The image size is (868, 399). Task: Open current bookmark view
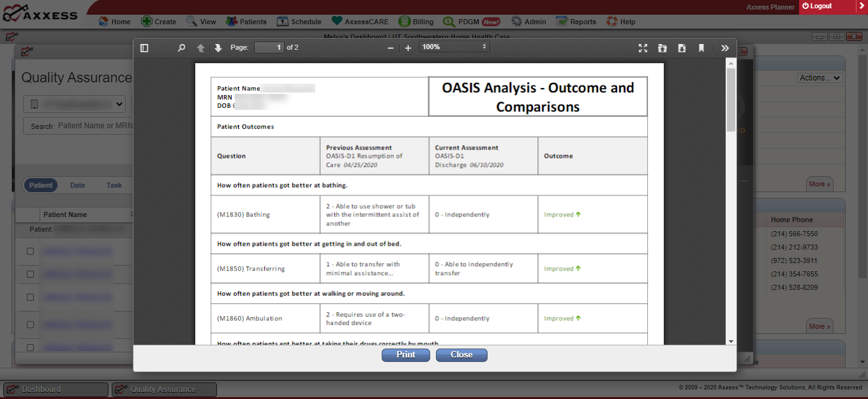coord(701,47)
